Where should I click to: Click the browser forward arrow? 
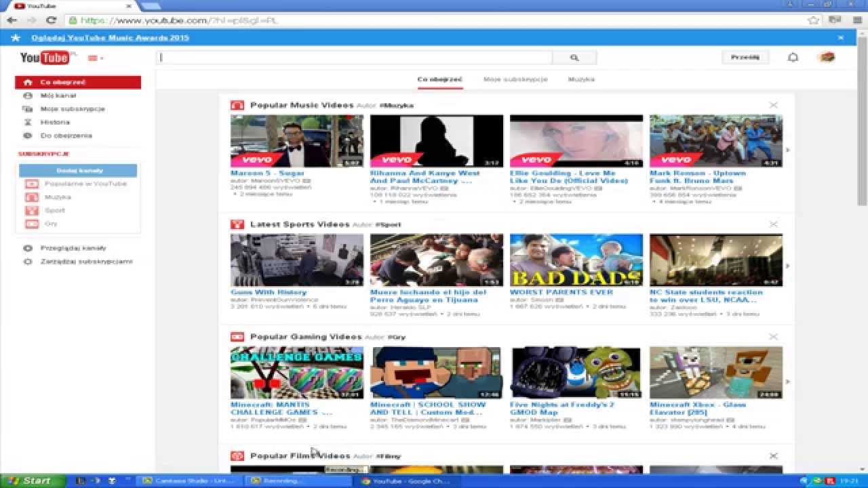[31, 20]
